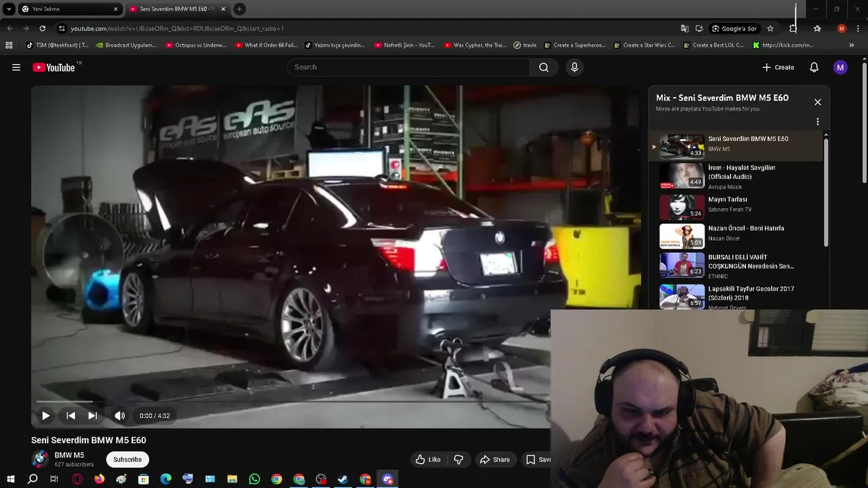868x488 pixels.
Task: Open the Apps grid in the bookmarks bar
Action: pyautogui.click(x=9, y=45)
